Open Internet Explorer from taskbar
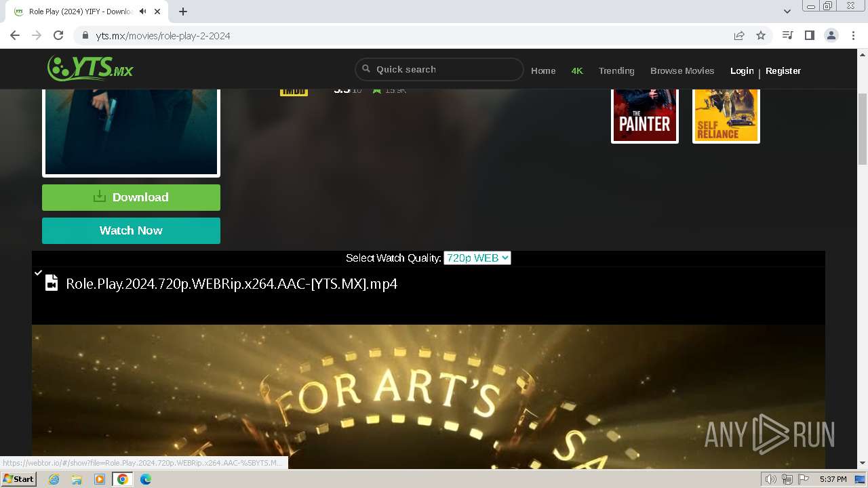 [x=54, y=479]
